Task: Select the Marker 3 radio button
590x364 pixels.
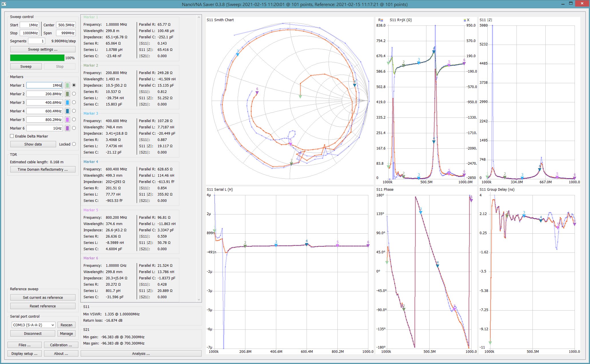Action: (x=74, y=102)
